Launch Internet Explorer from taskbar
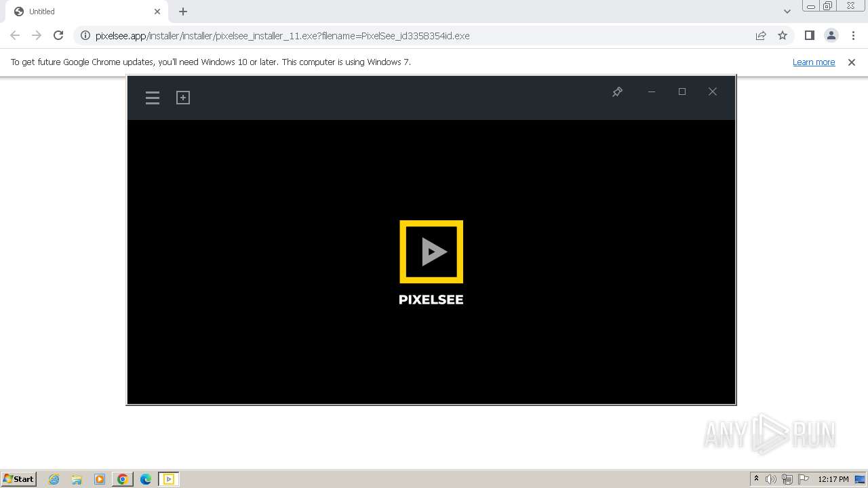 (x=54, y=479)
